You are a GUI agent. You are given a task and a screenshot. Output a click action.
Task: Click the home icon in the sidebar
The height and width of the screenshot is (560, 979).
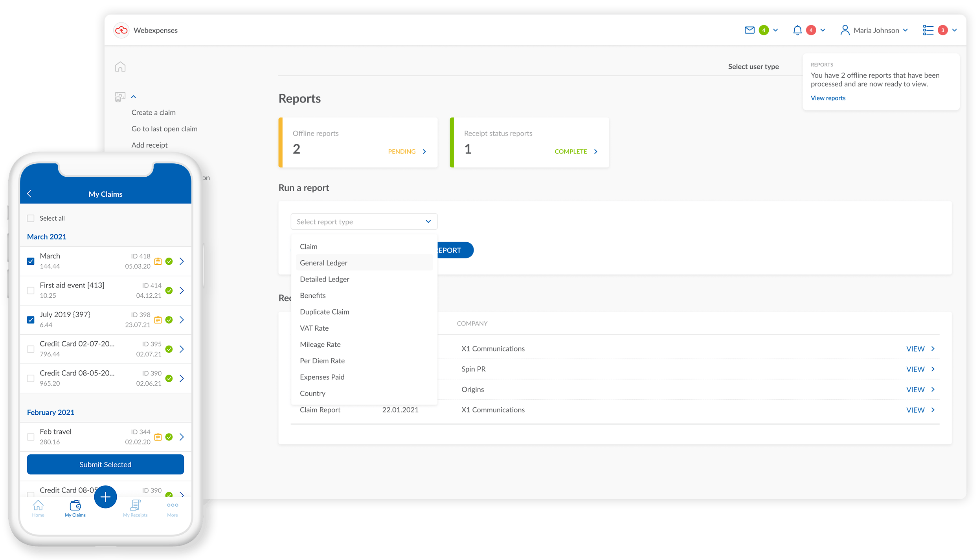(120, 66)
